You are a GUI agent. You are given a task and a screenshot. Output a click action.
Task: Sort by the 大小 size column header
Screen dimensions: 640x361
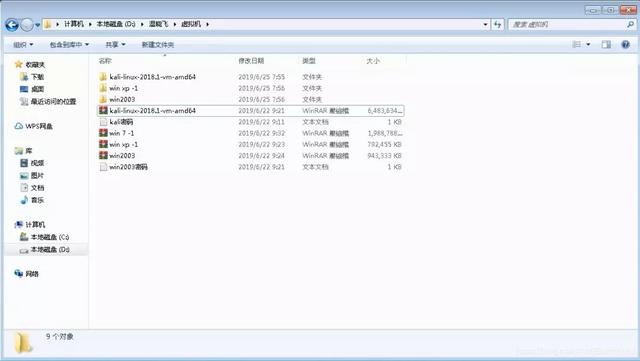coord(373,61)
